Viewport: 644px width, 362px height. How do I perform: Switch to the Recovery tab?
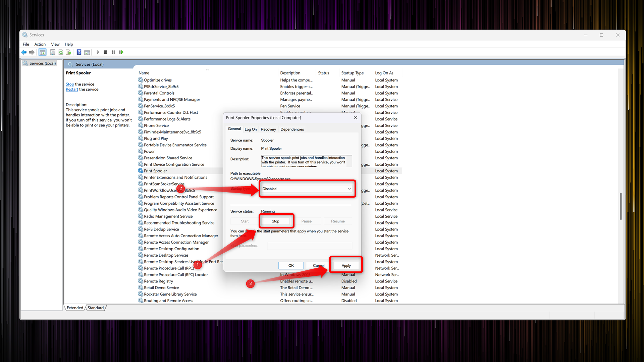click(x=268, y=129)
